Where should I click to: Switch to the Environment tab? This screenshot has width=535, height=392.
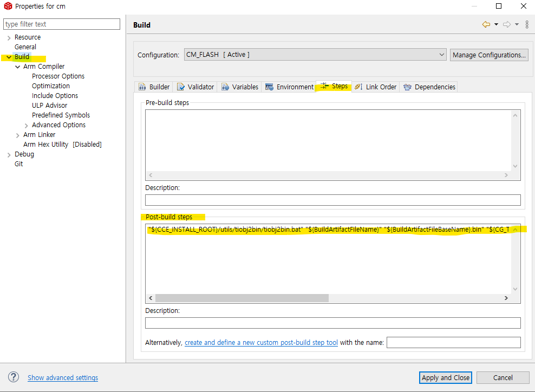click(289, 87)
